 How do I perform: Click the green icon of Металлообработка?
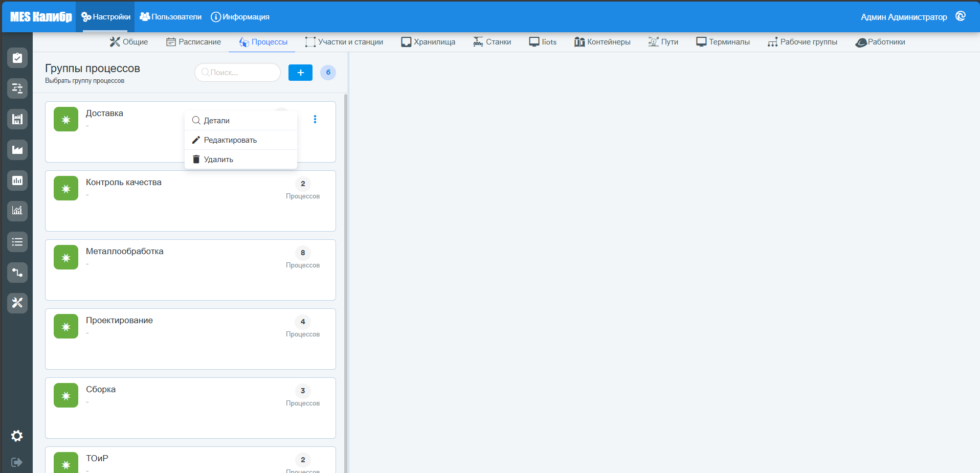[x=66, y=257]
